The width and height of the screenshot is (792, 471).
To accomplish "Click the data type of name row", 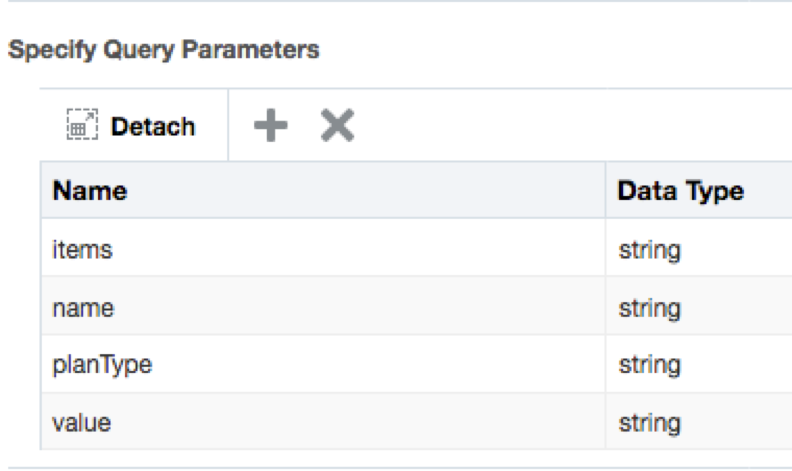I will pos(650,309).
